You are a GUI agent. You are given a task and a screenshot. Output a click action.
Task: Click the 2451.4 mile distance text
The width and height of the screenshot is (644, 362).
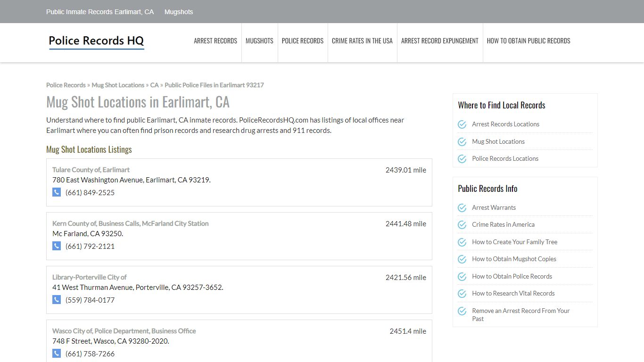(x=408, y=331)
